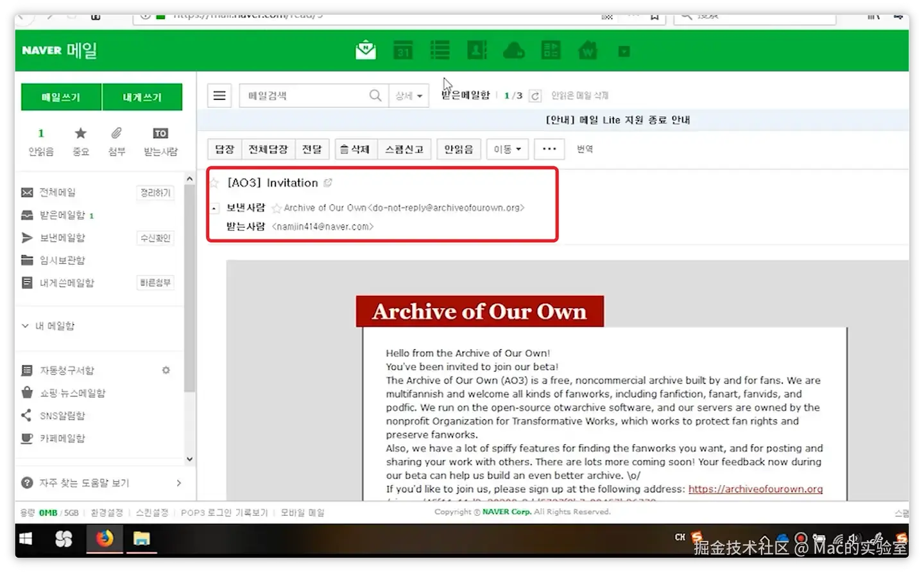Image resolution: width=924 pixels, height=573 pixels.
Task: Click 수신확인 beside sent mailbox
Action: [x=156, y=238]
